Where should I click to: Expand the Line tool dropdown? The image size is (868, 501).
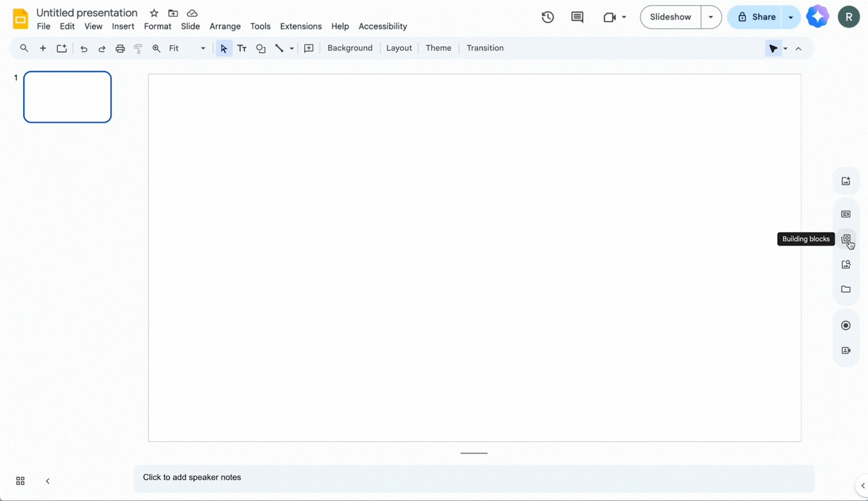click(x=291, y=48)
